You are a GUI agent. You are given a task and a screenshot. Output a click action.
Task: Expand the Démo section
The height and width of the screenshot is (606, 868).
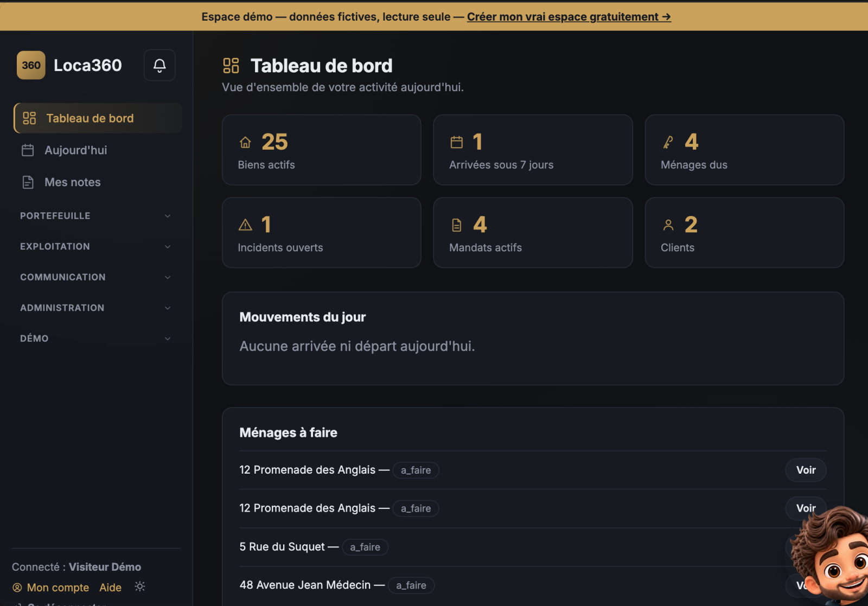95,339
